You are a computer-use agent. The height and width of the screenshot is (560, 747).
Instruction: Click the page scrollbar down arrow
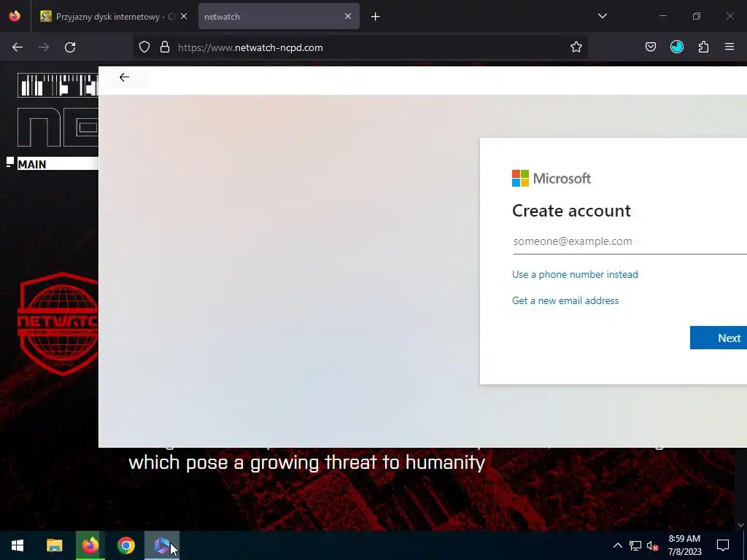point(741,525)
